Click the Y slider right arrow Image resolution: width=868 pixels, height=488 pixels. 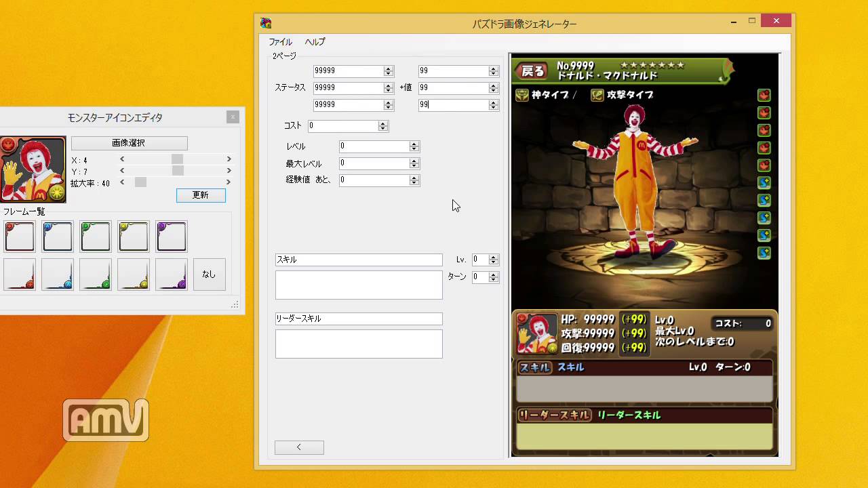[229, 171]
